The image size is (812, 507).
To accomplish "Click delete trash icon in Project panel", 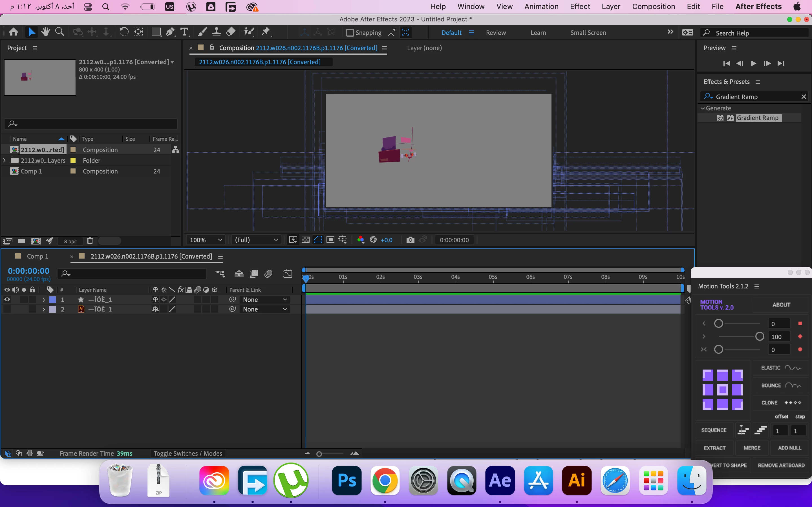I will click(90, 241).
